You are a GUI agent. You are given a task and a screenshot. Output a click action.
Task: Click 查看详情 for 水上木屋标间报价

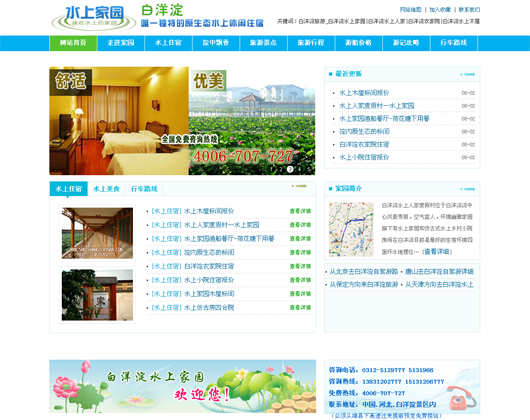[300, 211]
